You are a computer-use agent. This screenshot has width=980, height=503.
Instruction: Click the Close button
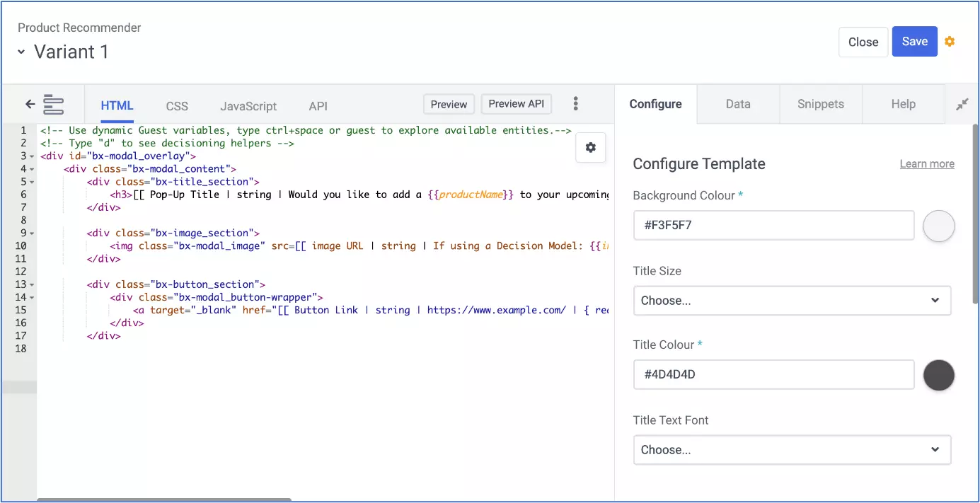tap(863, 42)
